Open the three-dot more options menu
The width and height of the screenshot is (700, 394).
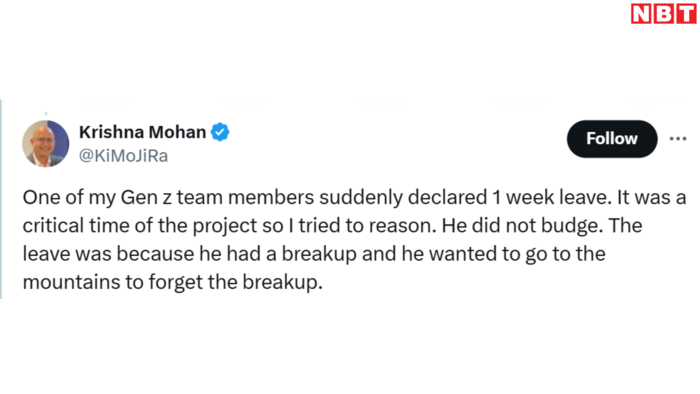pyautogui.click(x=678, y=139)
